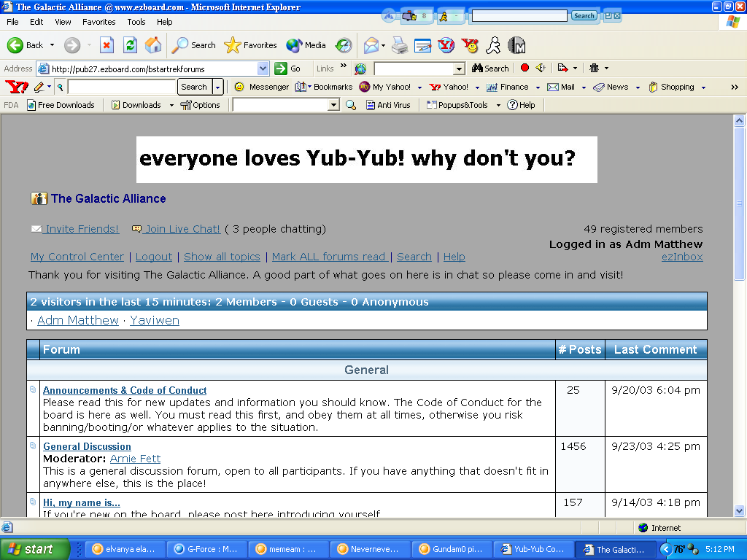
Task: Open the View menu
Action: pyautogui.click(x=63, y=22)
